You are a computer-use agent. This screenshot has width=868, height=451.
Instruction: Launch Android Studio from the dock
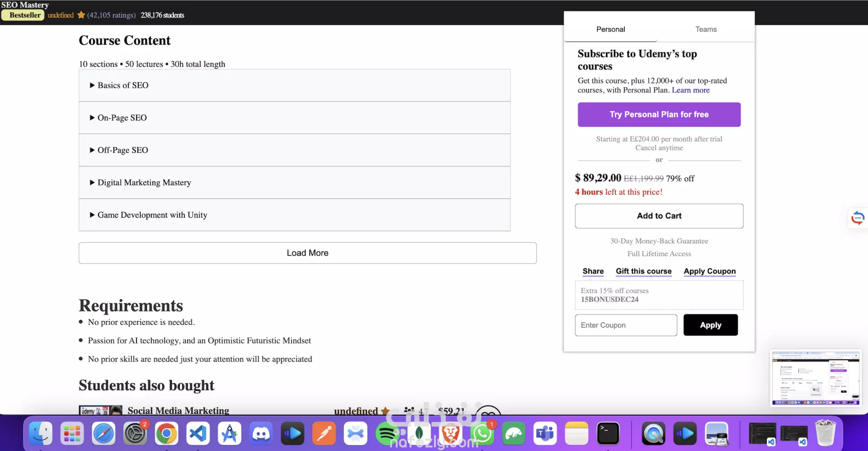(x=230, y=433)
